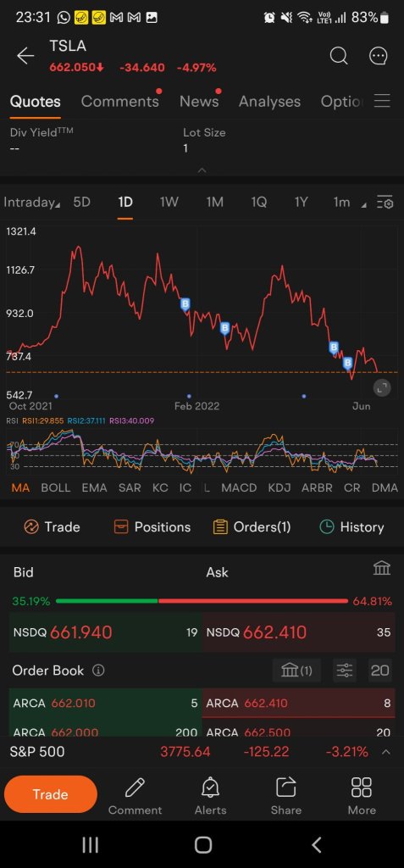This screenshot has width=404, height=868.
Task: Change order book depth 20
Action: [379, 670]
